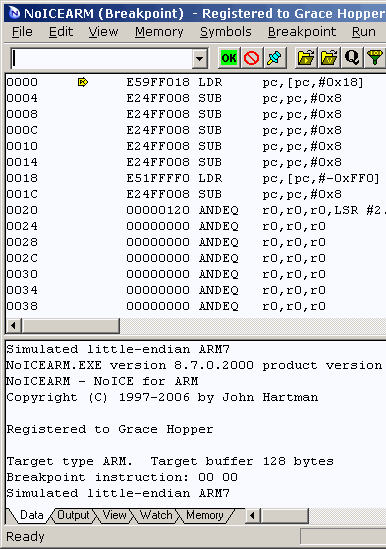Click the NoICEARM title bar app icon
Viewport: 386px width, 549px height.
[14, 13]
